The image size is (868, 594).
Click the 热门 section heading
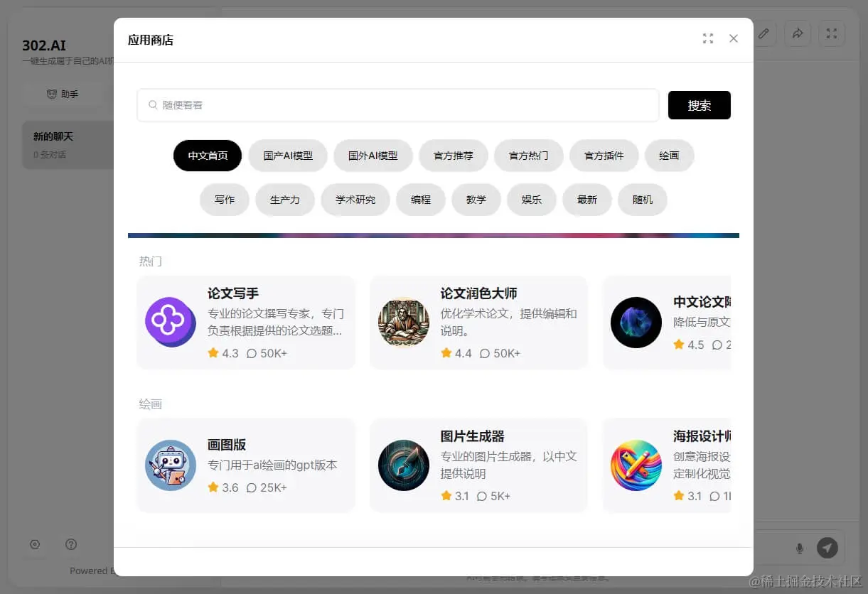point(151,261)
